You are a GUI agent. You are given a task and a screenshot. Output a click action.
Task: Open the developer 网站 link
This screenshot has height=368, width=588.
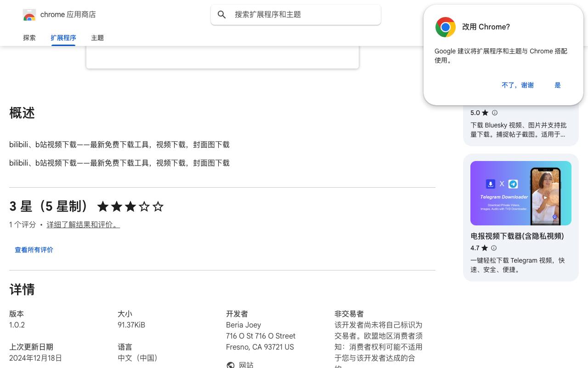click(x=246, y=365)
